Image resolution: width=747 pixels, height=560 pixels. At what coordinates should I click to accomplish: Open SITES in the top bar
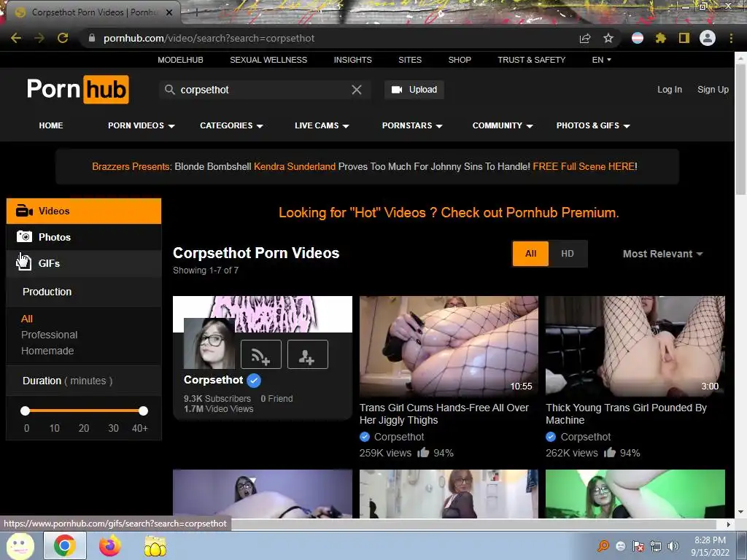point(410,60)
